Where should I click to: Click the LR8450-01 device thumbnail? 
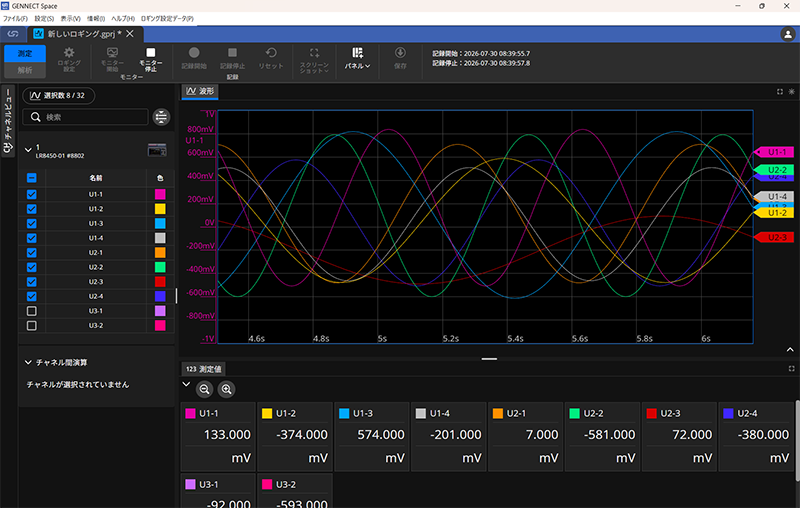pyautogui.click(x=157, y=150)
